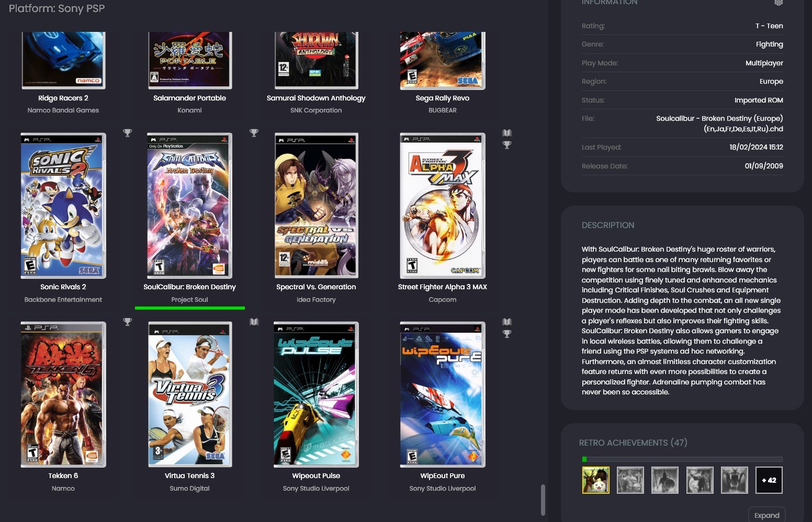Click the 'Konami' developer label
Screen dimensions: 812x522
tap(189, 110)
